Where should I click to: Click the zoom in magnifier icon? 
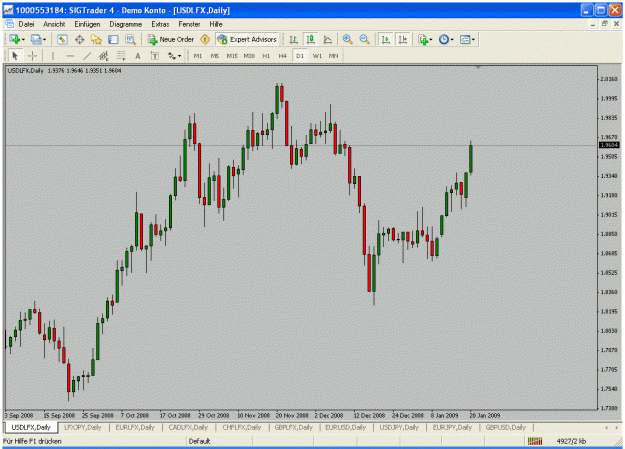(347, 39)
